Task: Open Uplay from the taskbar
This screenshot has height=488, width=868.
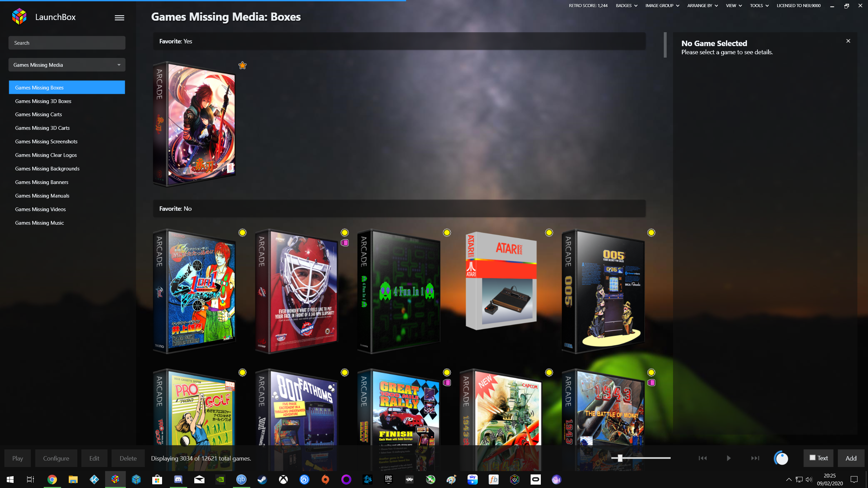Action: point(304,480)
